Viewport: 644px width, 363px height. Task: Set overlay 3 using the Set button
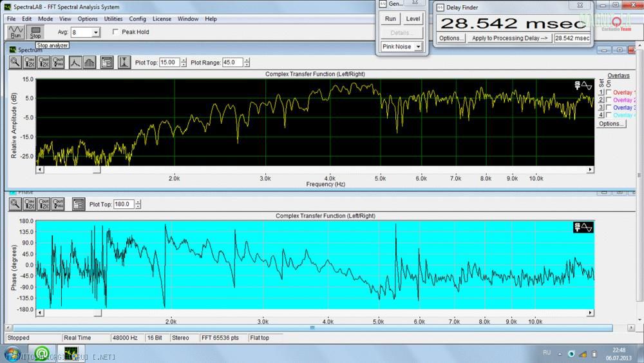(x=601, y=108)
